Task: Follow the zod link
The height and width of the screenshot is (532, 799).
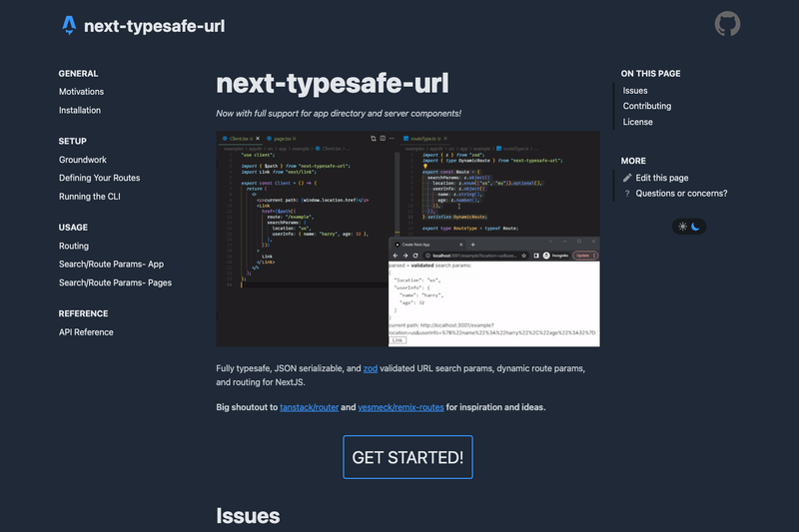Action: click(x=371, y=368)
